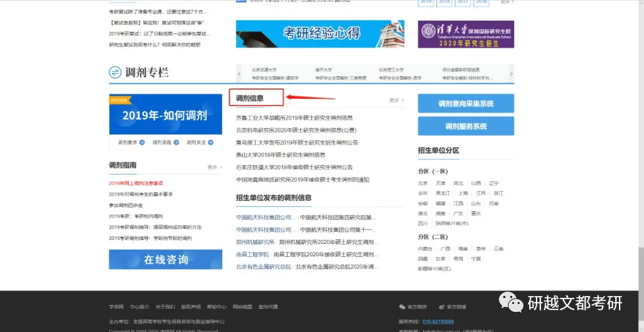The height and width of the screenshot is (332, 644).
Task: Click the left arrow of the university carousel
Action: tap(239, 74)
